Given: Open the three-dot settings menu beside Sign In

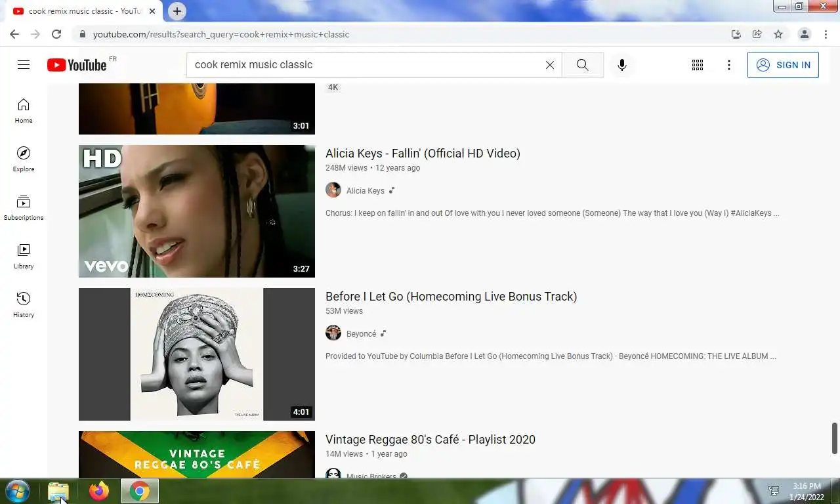Looking at the screenshot, I should [729, 65].
